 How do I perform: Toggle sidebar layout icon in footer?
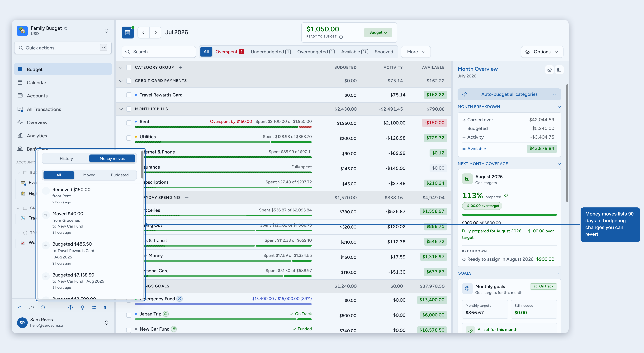(x=106, y=307)
